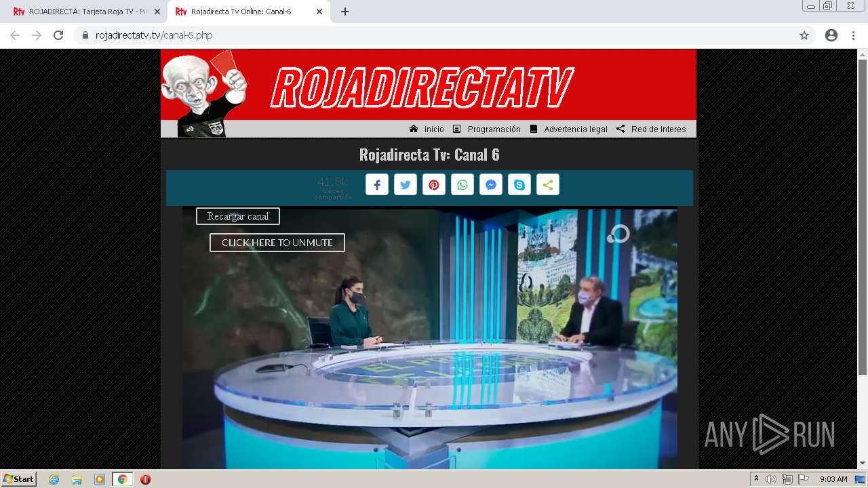Share the channel via Messenger
868x488 pixels.
tap(491, 185)
